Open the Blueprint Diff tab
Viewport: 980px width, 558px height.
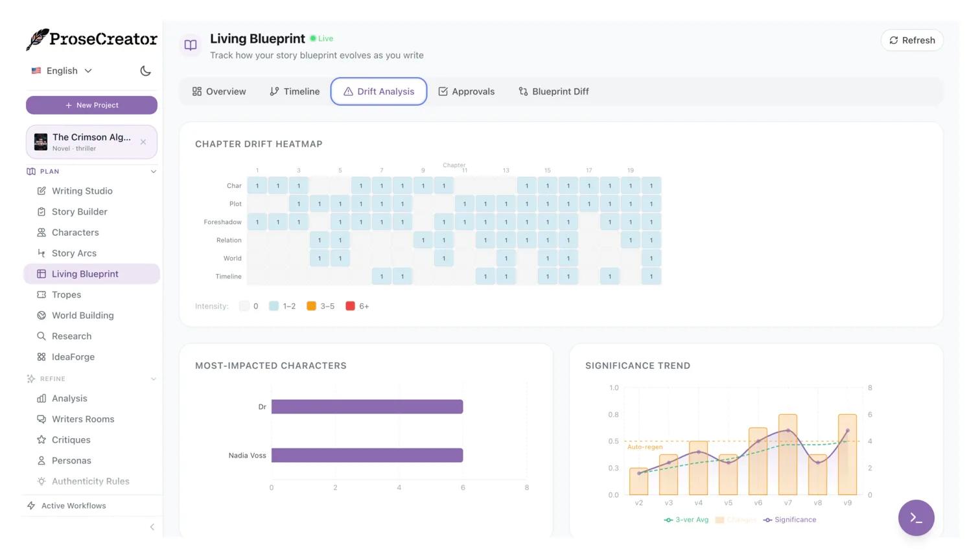click(554, 91)
